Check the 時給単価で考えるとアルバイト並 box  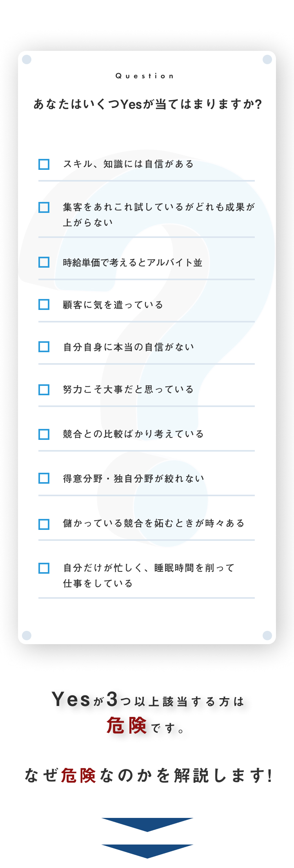coord(44,262)
